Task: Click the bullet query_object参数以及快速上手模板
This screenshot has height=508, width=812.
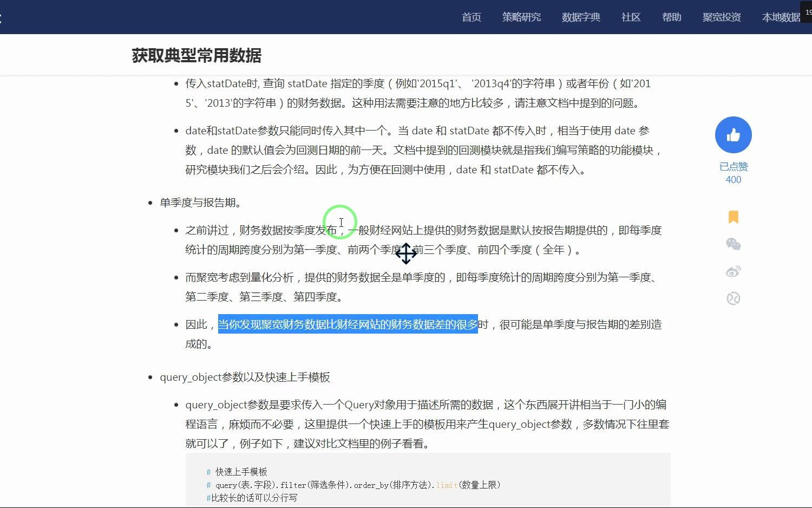Action: pyautogui.click(x=245, y=377)
